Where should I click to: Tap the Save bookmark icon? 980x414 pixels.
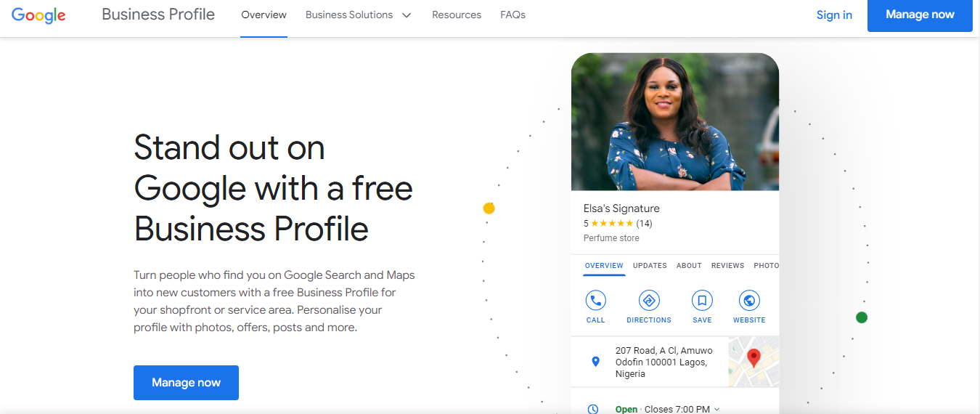point(702,301)
